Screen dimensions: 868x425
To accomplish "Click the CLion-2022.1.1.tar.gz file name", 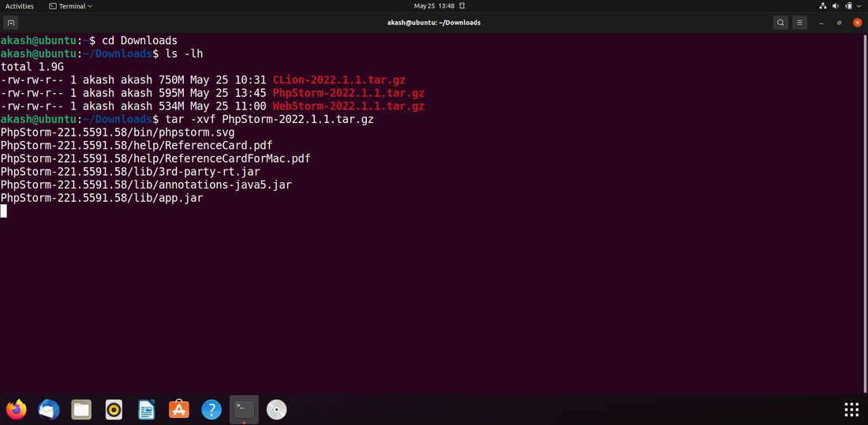I will tap(339, 80).
